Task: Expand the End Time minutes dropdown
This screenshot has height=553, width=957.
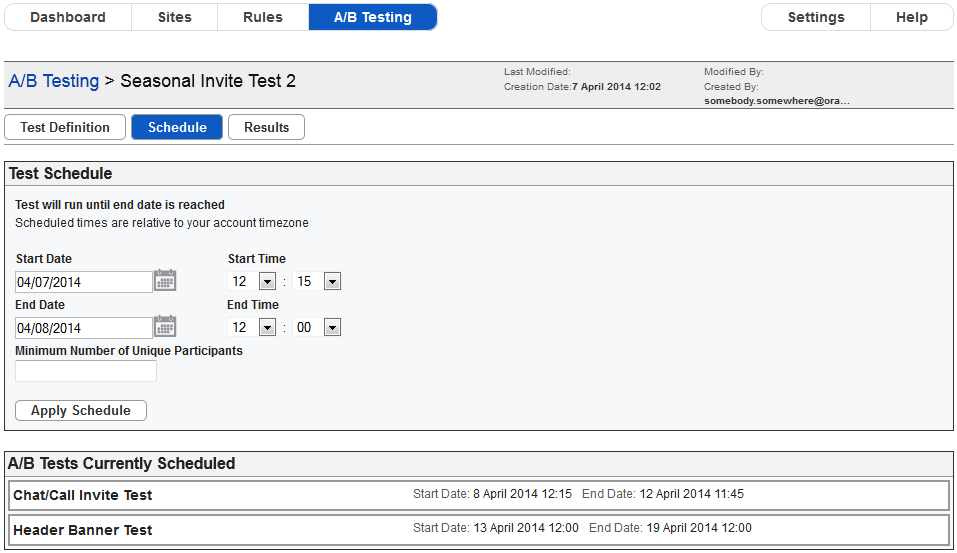Action: [x=332, y=328]
